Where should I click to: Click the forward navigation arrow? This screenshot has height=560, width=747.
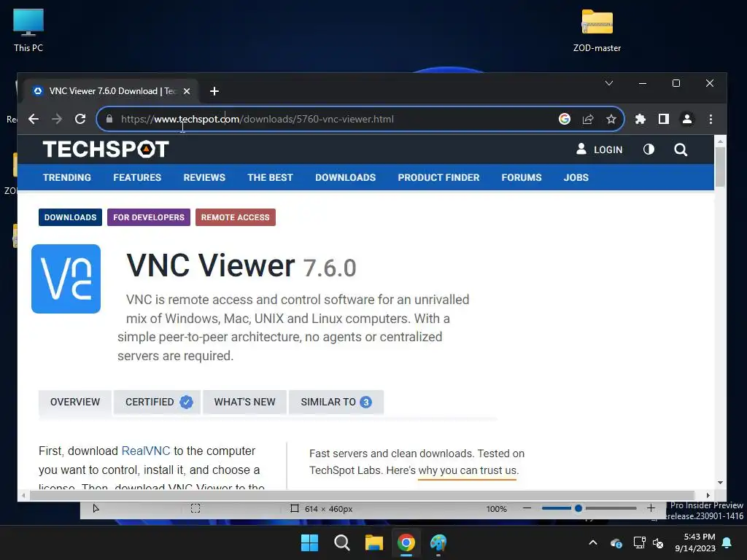pos(57,119)
